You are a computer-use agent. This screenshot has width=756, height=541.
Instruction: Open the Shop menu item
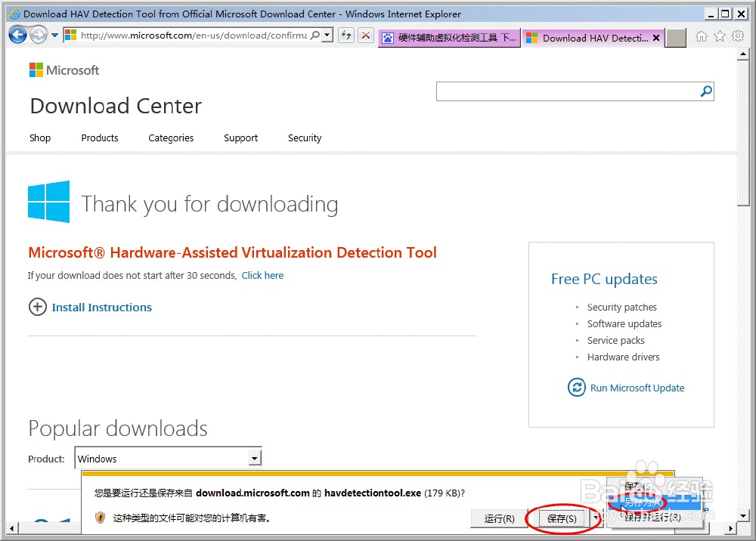40,138
